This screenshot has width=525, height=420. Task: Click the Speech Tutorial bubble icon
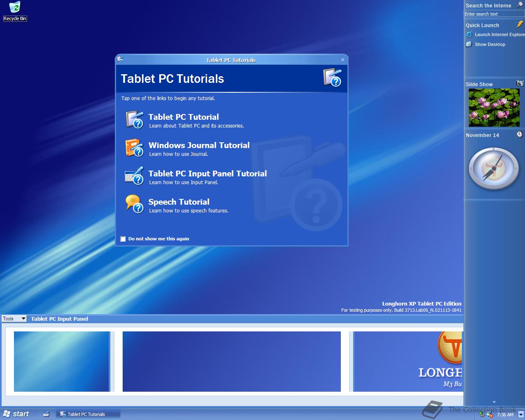(134, 204)
